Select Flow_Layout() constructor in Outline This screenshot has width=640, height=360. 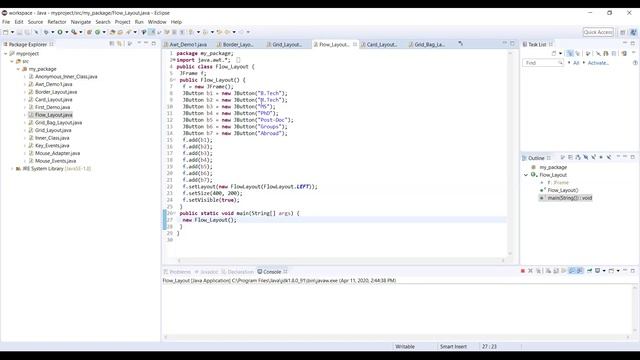563,190
